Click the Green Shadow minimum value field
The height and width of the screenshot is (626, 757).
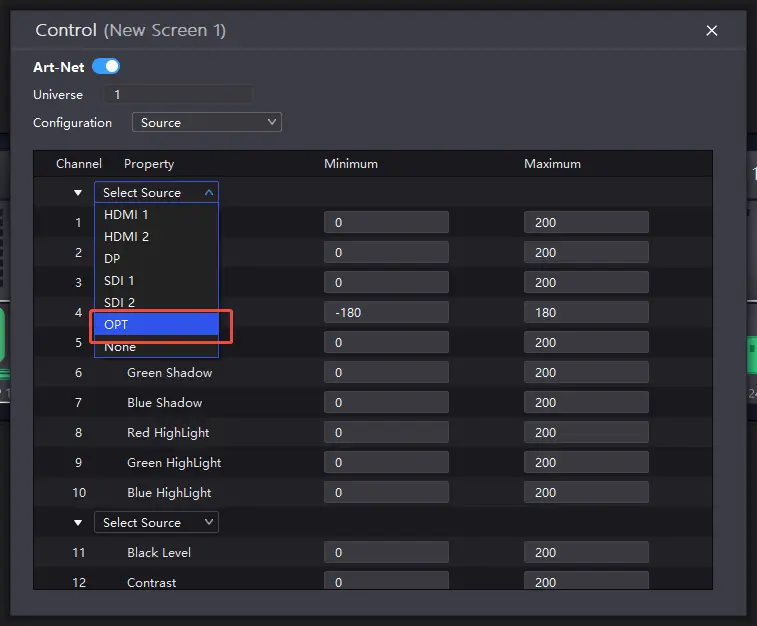point(386,373)
